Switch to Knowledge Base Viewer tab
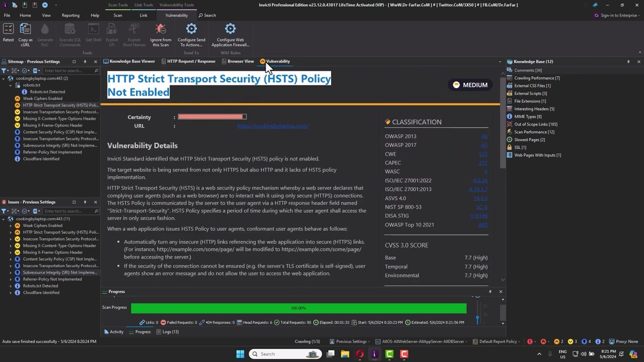 point(129,61)
